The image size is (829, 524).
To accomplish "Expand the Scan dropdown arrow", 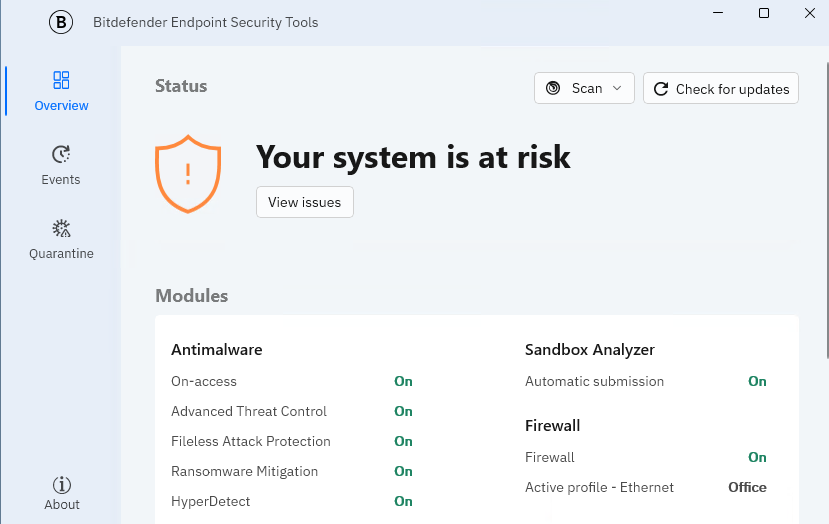I will (617, 89).
